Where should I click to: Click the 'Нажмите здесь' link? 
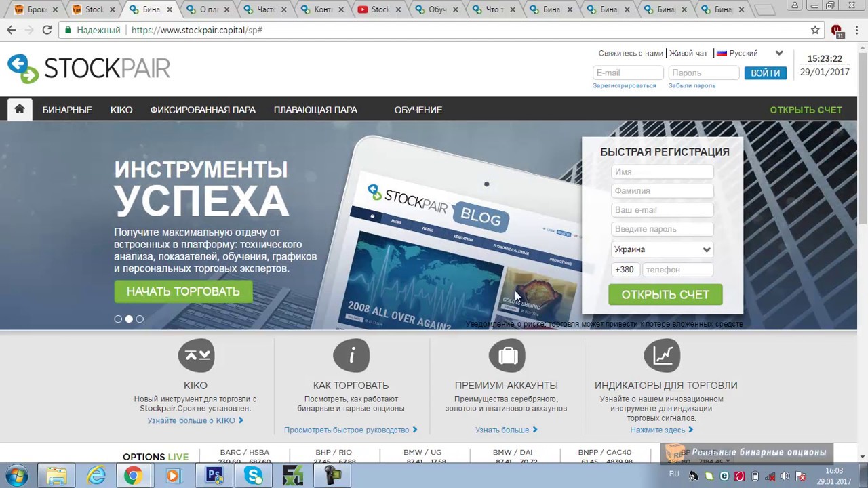662,430
